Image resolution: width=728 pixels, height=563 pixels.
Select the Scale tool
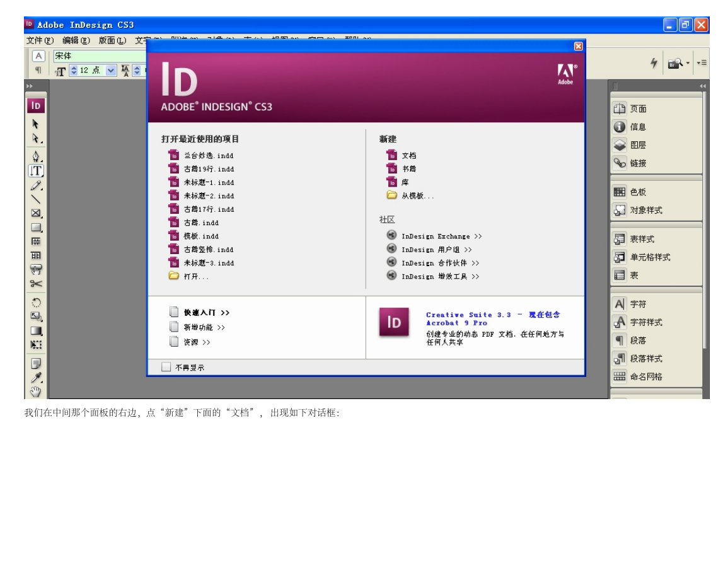click(36, 316)
